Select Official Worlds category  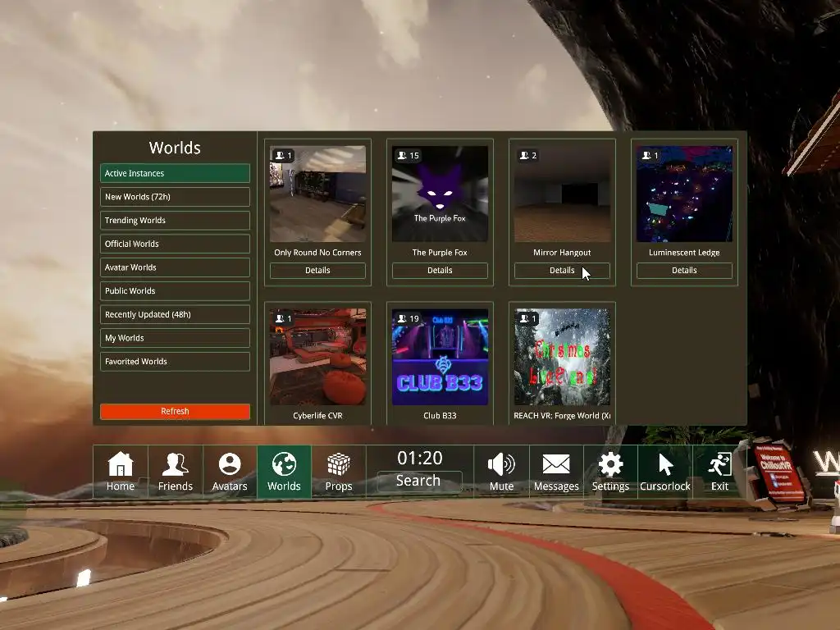click(x=175, y=244)
